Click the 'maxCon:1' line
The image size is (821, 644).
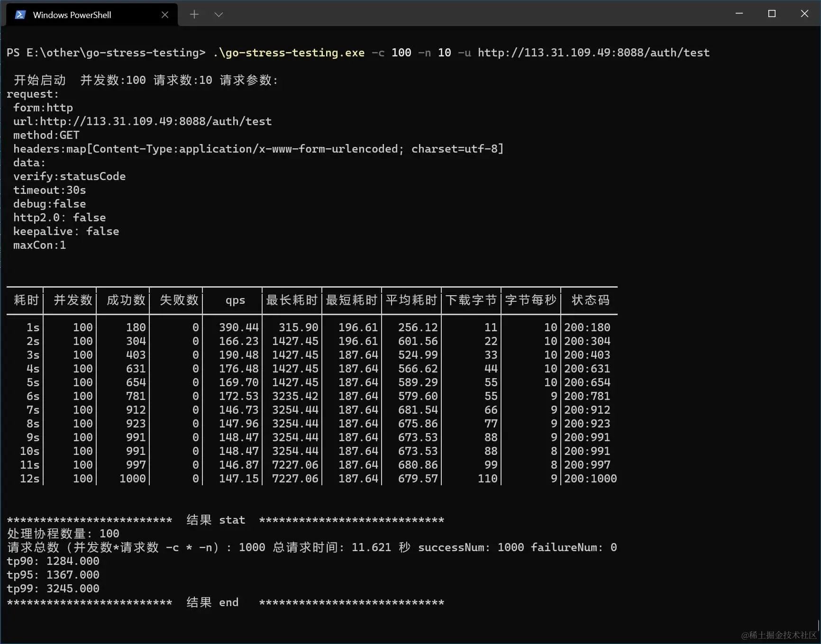click(x=40, y=245)
